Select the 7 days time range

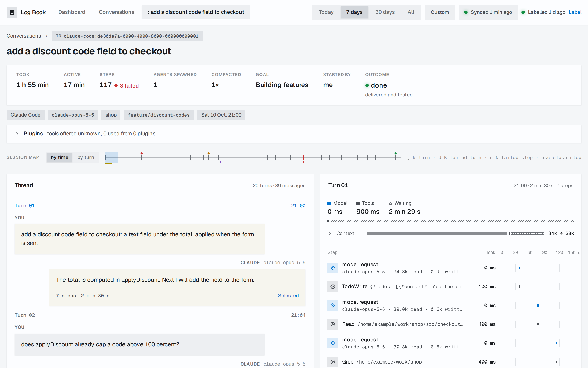354,12
